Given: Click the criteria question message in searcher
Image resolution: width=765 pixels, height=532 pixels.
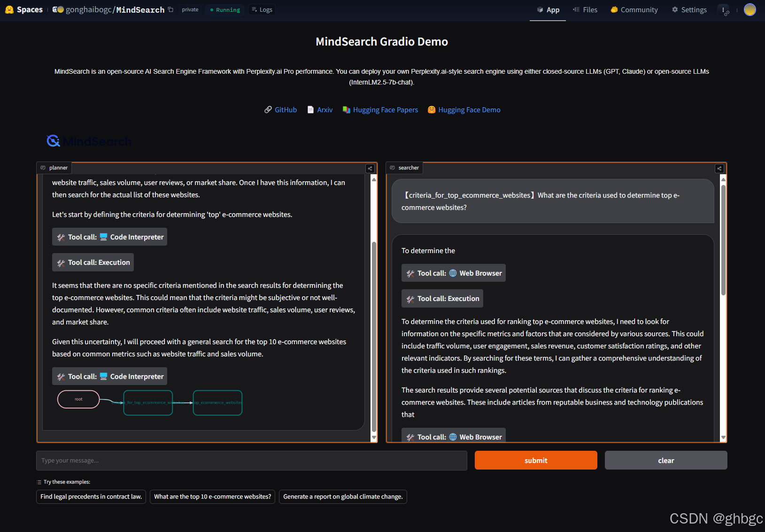Looking at the screenshot, I should 553,201.
